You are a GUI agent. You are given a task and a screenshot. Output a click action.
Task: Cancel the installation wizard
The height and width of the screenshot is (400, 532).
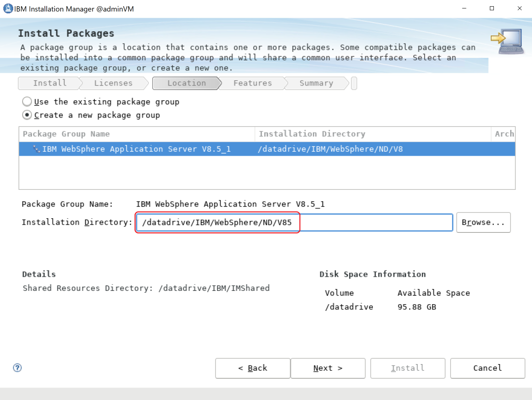487,368
